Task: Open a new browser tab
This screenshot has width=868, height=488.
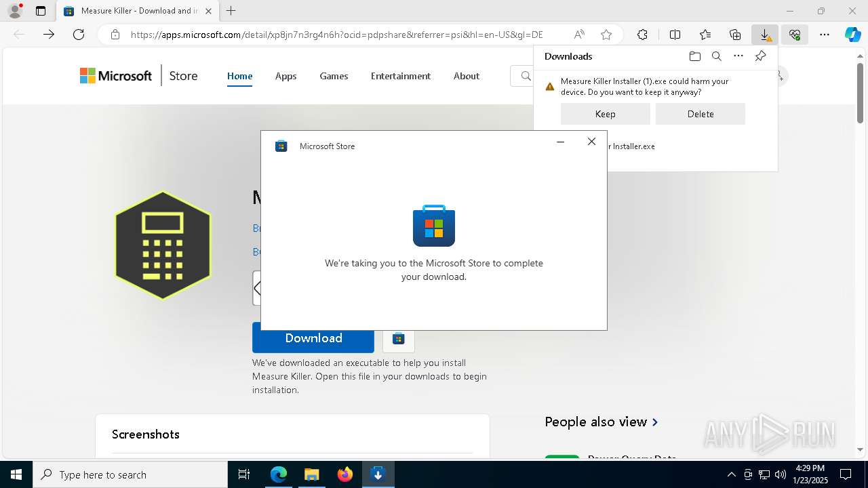Action: (231, 11)
